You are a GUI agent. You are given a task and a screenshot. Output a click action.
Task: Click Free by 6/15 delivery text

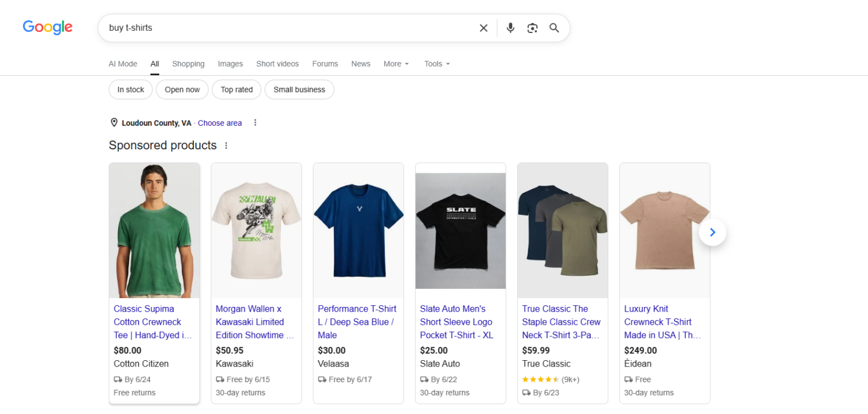248,380
